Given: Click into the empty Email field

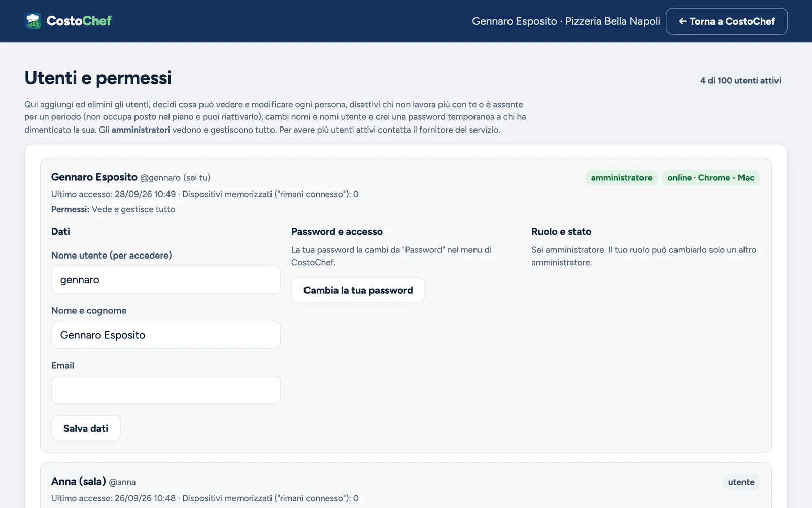Looking at the screenshot, I should (166, 390).
